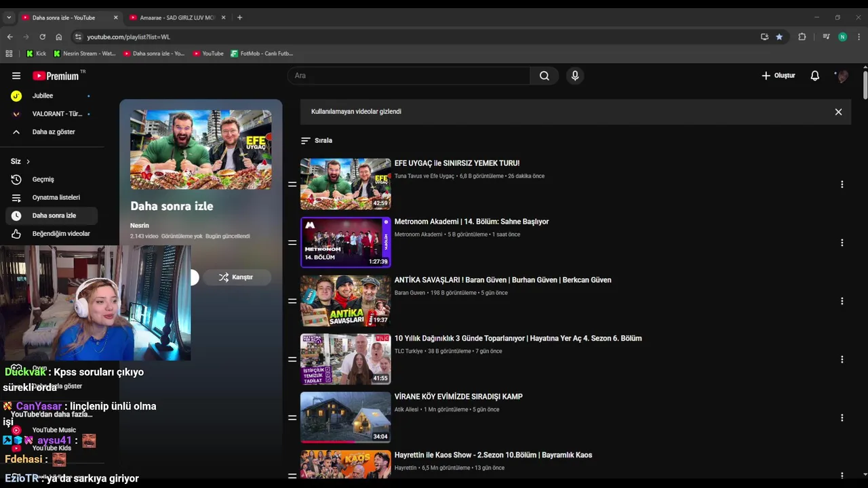Screen dimensions: 868x488
Task: Switch to Amaarae SAD GIRLZ browser tab
Action: (x=176, y=18)
